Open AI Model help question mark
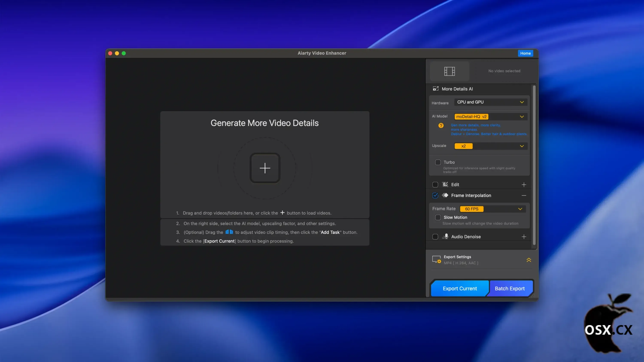The height and width of the screenshot is (362, 644). (441, 125)
